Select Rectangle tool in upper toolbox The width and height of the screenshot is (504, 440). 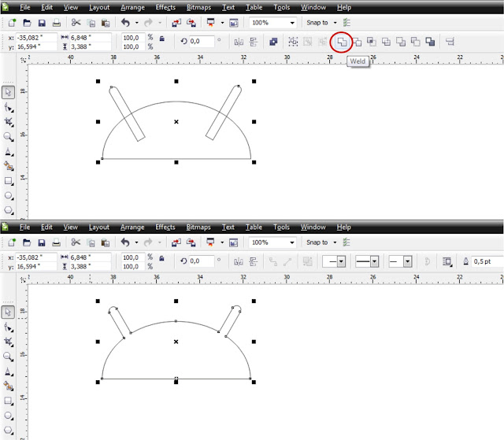(9, 181)
